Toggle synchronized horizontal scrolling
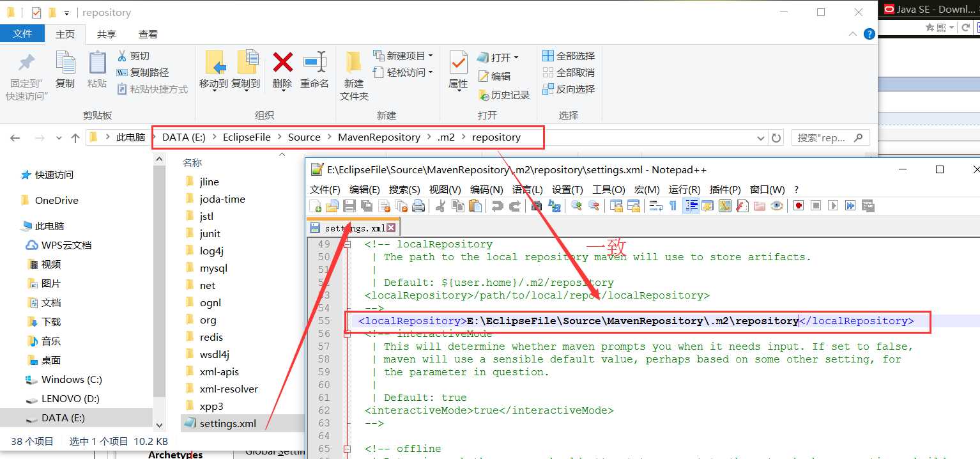 634,206
